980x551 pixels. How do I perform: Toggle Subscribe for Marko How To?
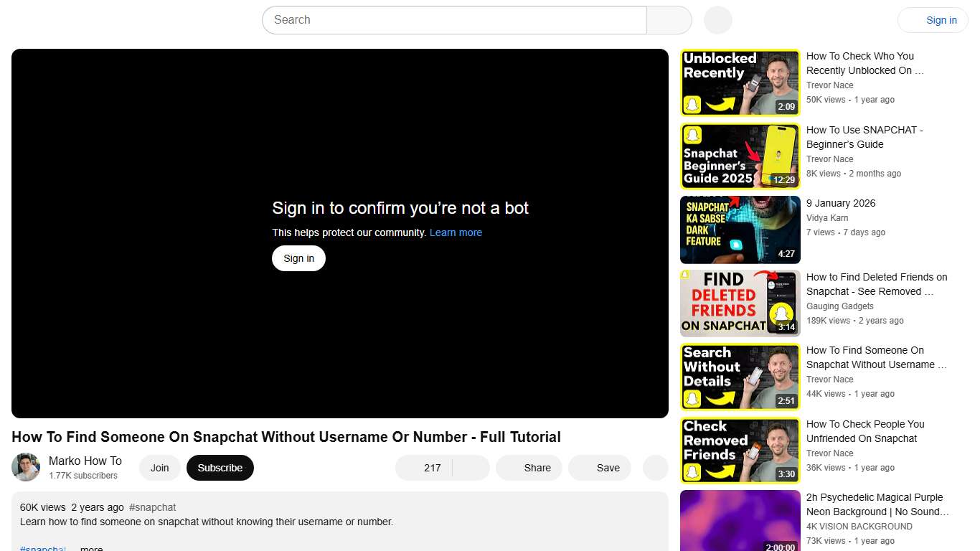tap(220, 467)
